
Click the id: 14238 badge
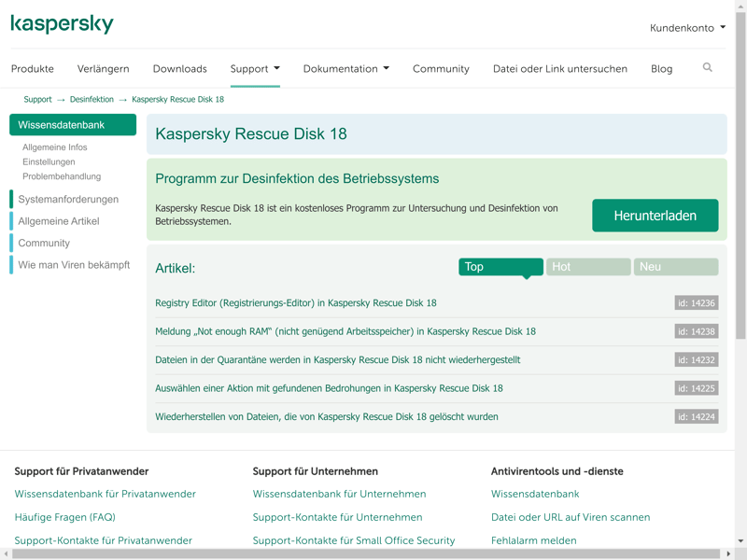pyautogui.click(x=697, y=331)
